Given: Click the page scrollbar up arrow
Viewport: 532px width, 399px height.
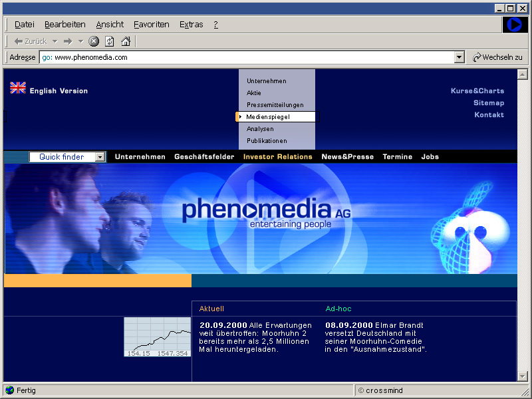Looking at the screenshot, I should coord(522,74).
